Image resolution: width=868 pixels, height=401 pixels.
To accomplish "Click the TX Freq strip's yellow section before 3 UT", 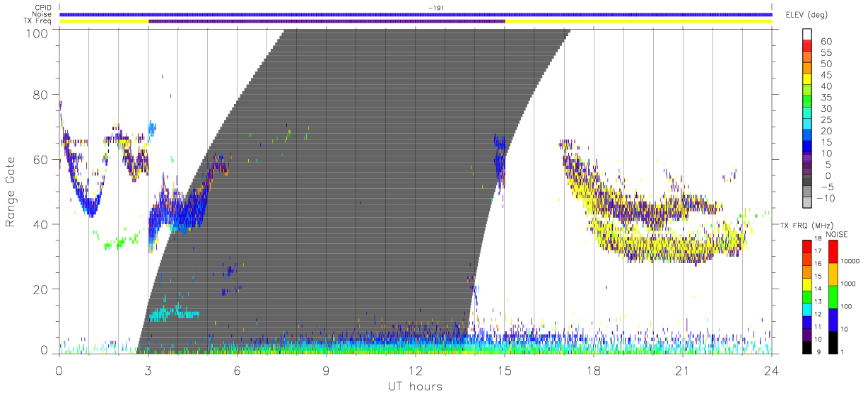I will click(x=104, y=21).
